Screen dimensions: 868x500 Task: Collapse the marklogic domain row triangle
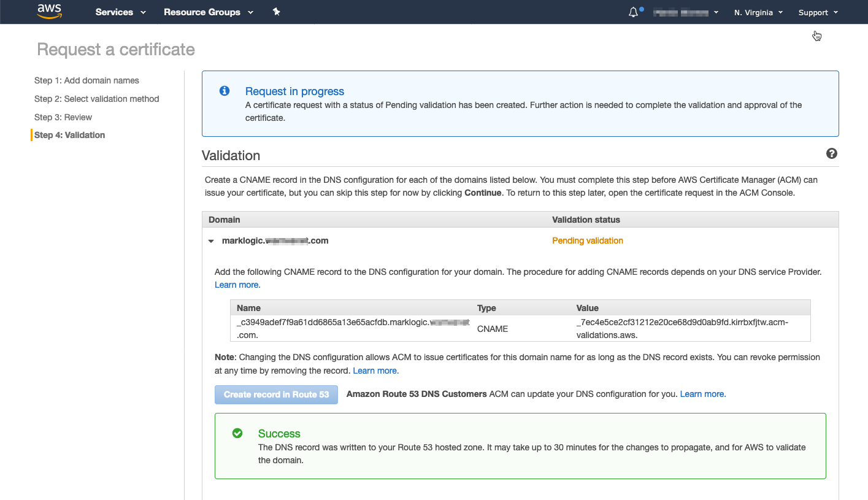tap(211, 241)
